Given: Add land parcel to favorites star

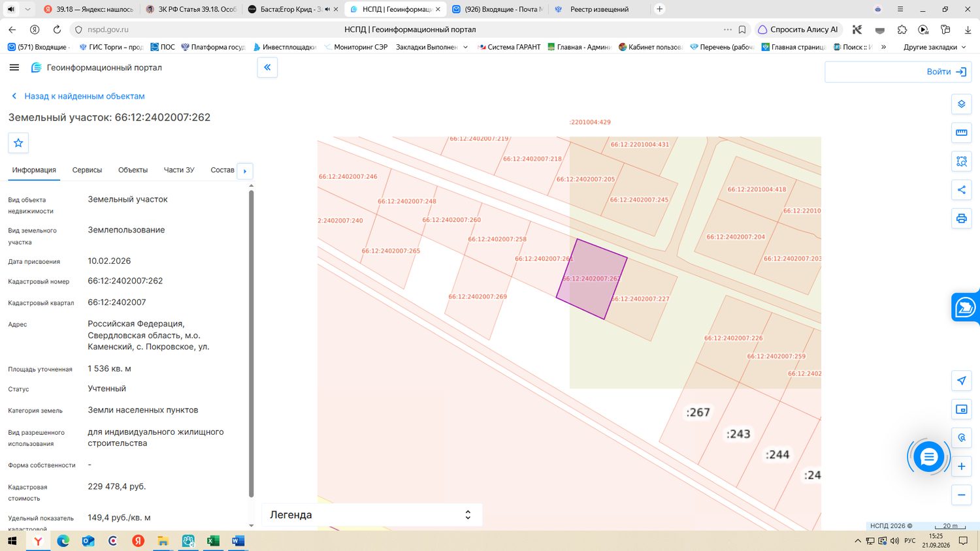Looking at the screenshot, I should (18, 143).
